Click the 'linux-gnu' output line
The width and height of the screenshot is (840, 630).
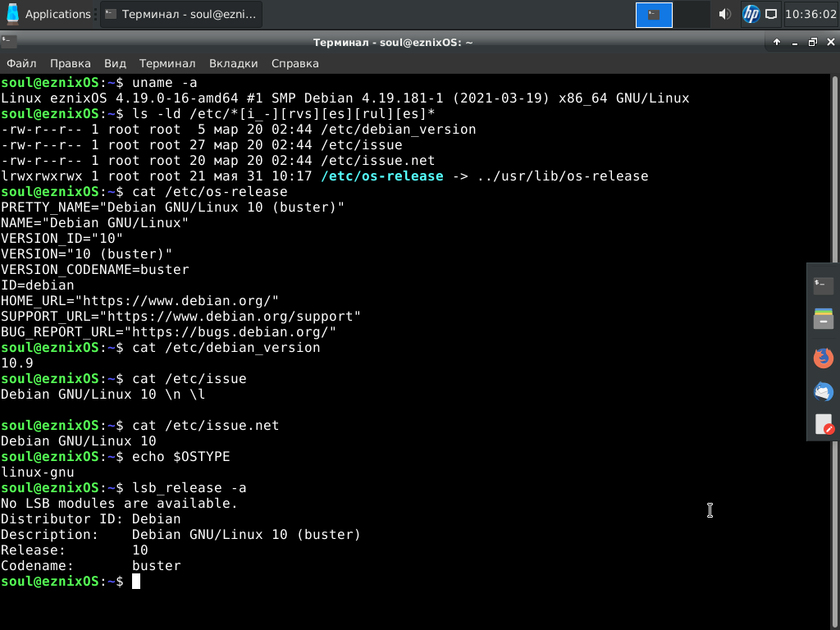(38, 472)
